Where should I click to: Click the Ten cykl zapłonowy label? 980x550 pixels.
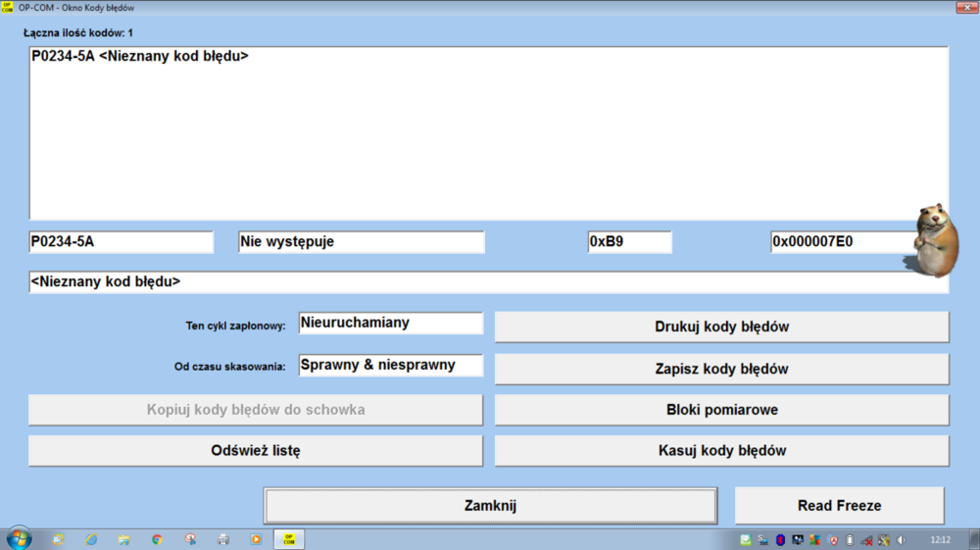pyautogui.click(x=235, y=325)
